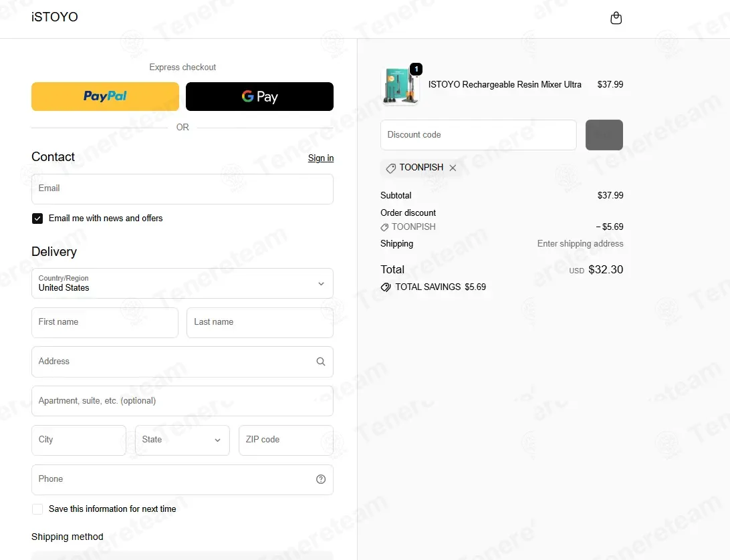Open the State dropdown

[x=182, y=440]
